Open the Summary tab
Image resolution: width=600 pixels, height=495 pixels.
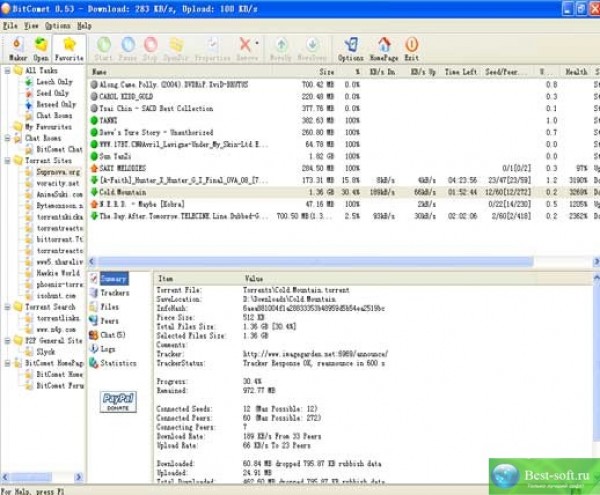[114, 278]
